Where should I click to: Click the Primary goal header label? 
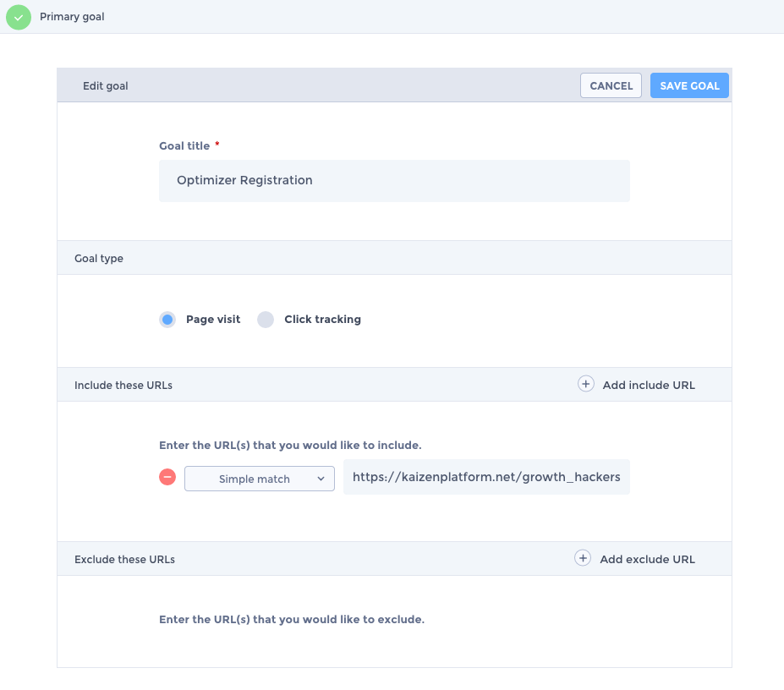point(72,17)
